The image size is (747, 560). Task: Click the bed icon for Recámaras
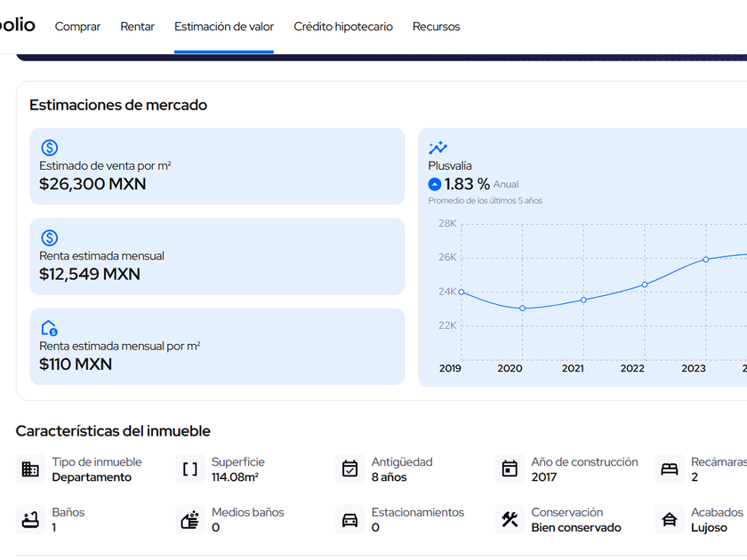pos(670,469)
